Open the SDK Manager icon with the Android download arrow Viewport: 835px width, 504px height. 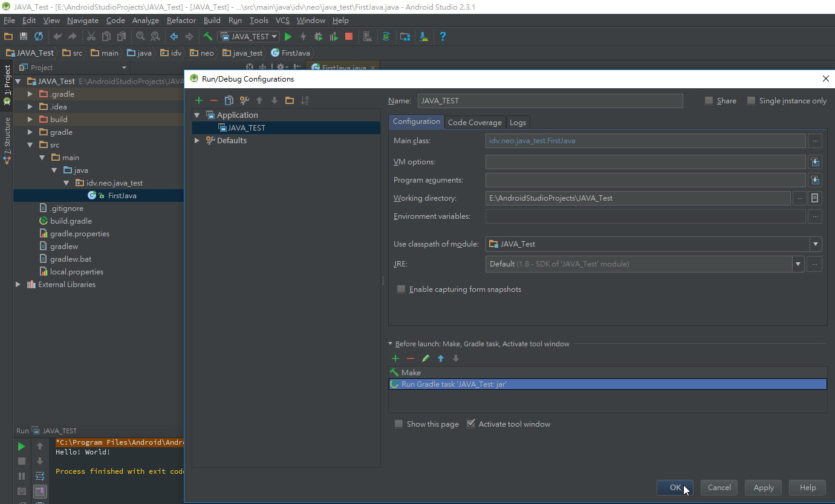[424, 36]
